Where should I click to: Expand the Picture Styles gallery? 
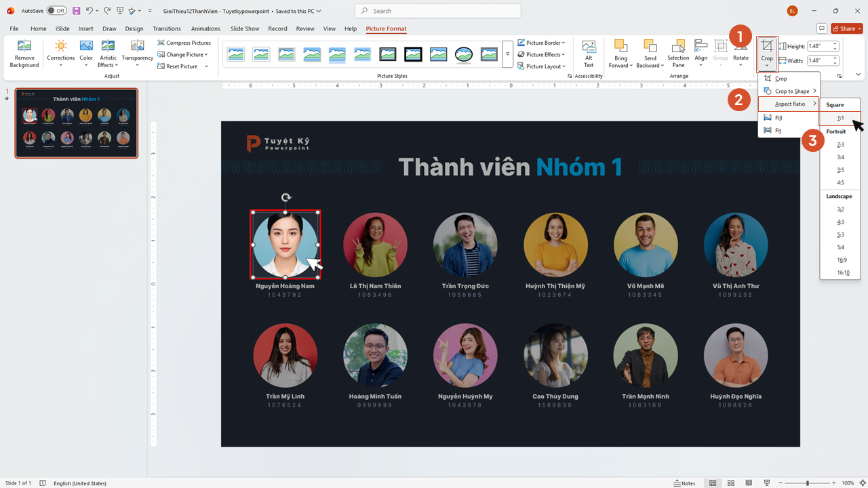[x=507, y=54]
